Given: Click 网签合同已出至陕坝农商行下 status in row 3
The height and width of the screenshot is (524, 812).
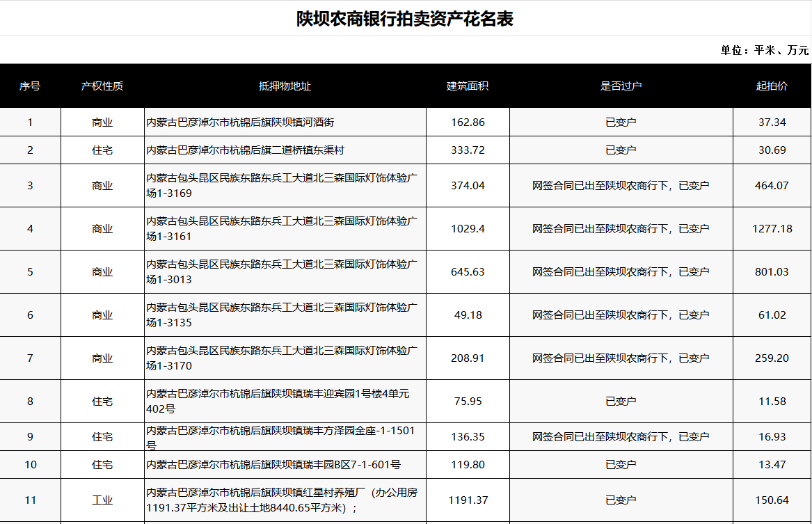Looking at the screenshot, I should [621, 185].
